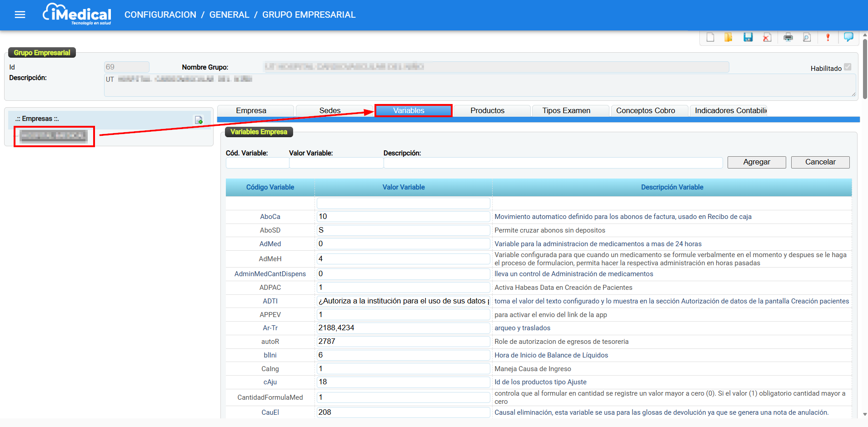Open the Tipos Examen tab

[566, 111]
